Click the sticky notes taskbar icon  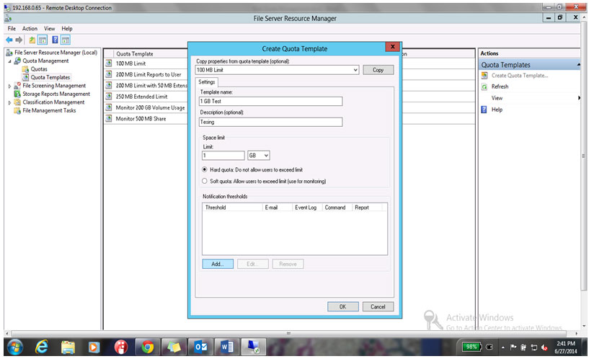click(x=174, y=347)
